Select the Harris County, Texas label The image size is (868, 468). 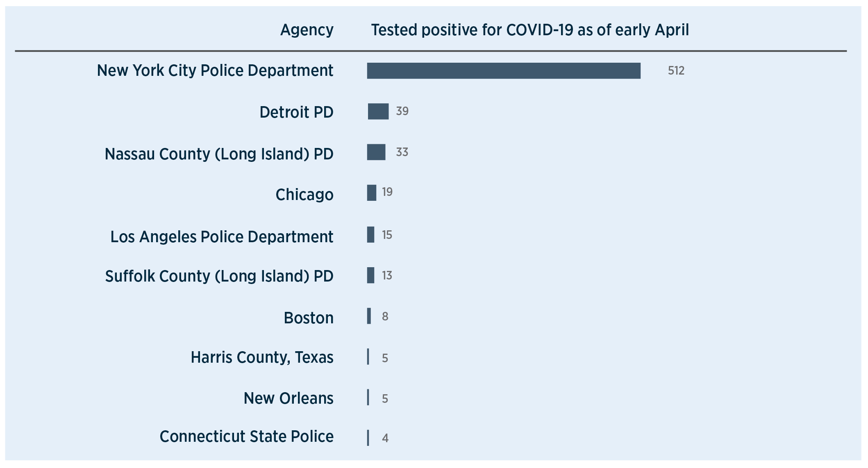click(262, 357)
